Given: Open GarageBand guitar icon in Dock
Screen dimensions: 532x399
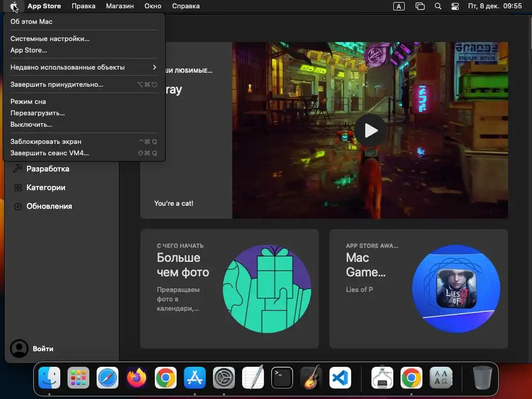Looking at the screenshot, I should 311,378.
